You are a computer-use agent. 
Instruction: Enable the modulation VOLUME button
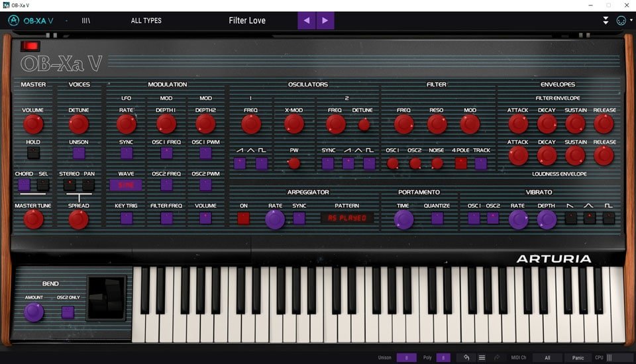[x=205, y=218]
